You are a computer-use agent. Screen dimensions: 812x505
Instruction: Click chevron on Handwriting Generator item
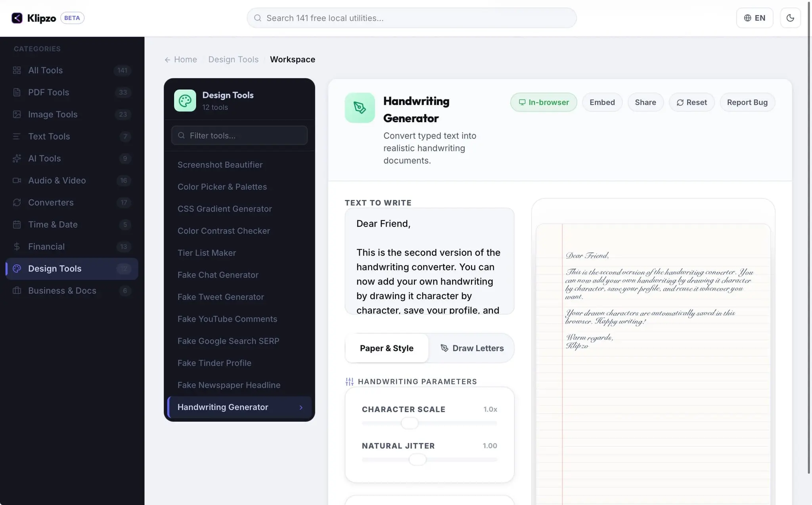(x=301, y=407)
